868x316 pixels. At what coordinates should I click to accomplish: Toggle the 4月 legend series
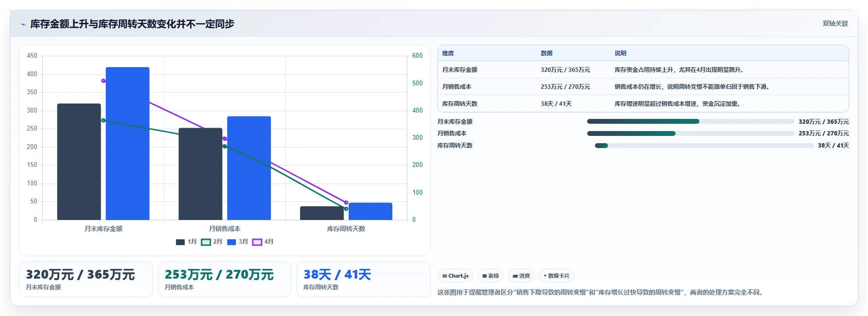point(263,242)
